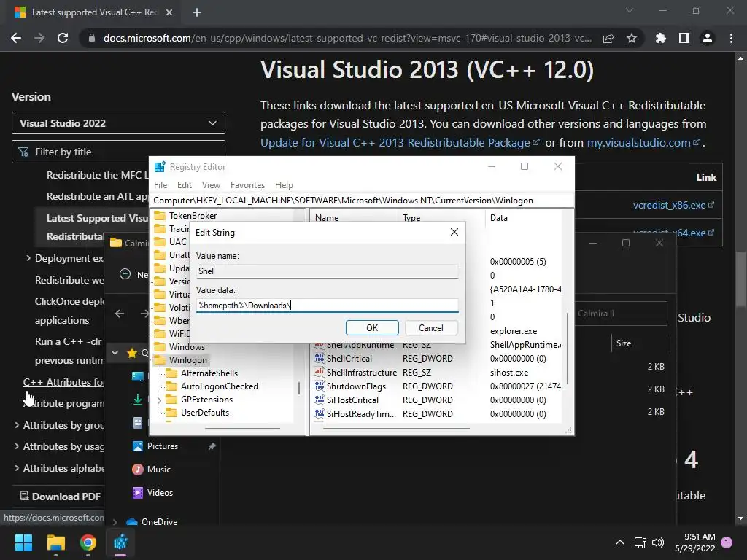Open the Visual Studio 2022 version dropdown
Image resolution: width=747 pixels, height=560 pixels.
pos(118,123)
